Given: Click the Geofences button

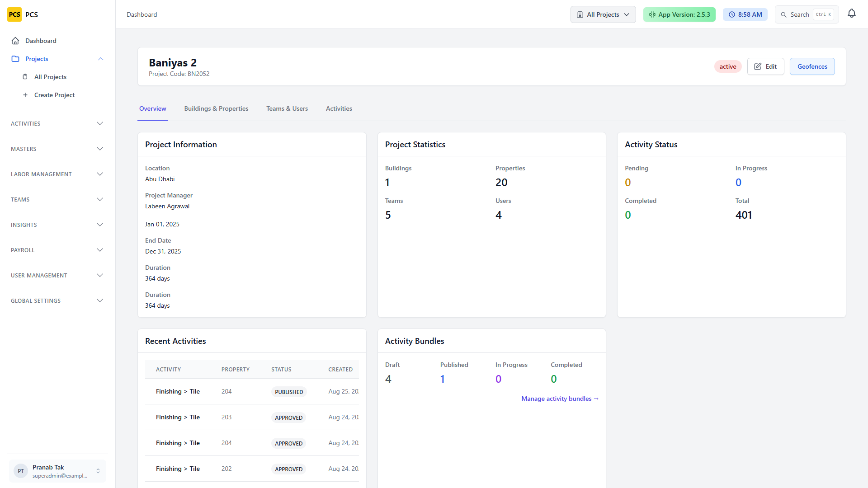Looking at the screenshot, I should 812,66.
